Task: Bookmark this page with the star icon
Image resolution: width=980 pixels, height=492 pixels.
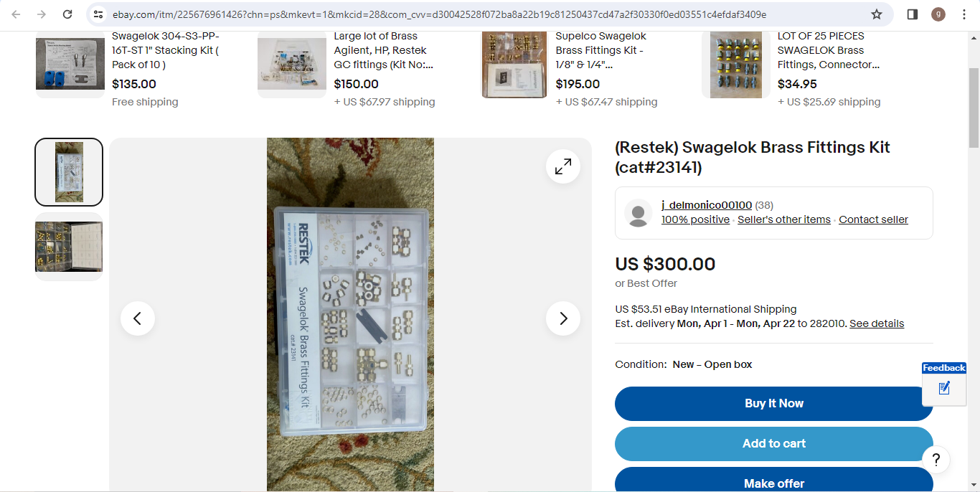Action: [876, 14]
